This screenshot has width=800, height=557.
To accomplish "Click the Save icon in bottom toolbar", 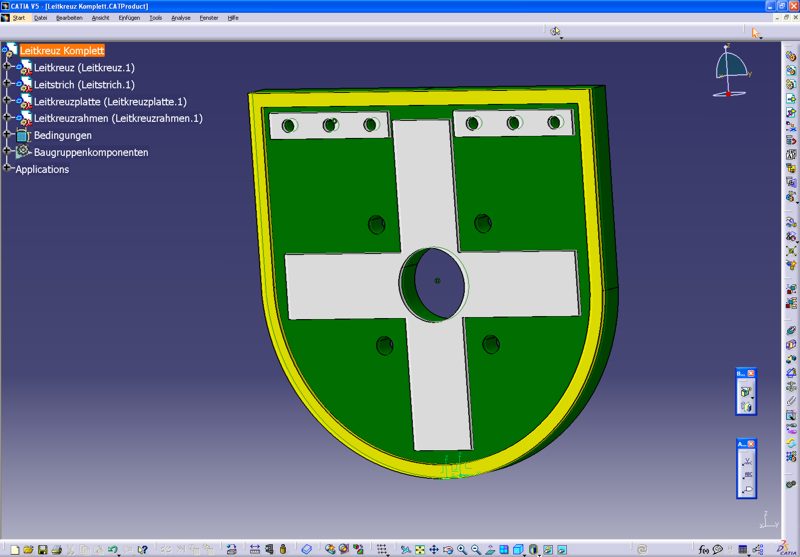I will click(x=42, y=549).
